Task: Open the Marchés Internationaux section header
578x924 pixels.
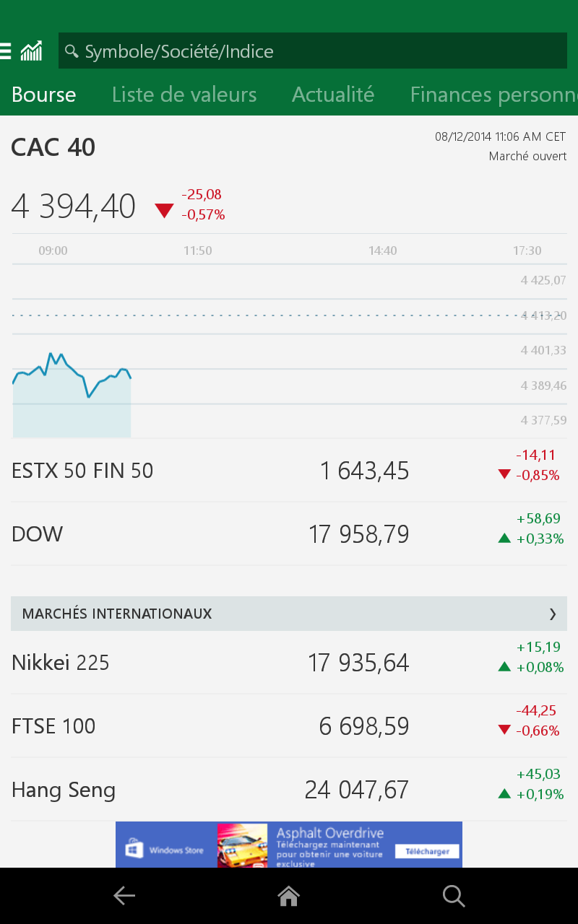Action: click(x=289, y=614)
